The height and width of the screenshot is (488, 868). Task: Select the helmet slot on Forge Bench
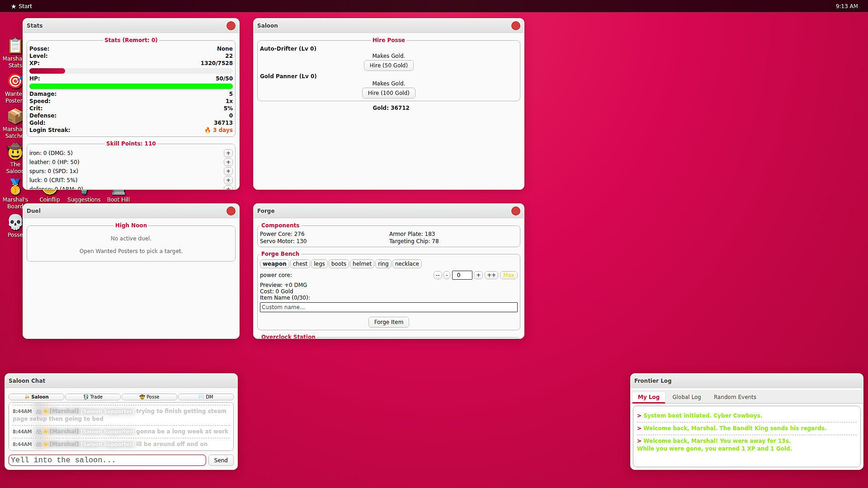tap(362, 264)
